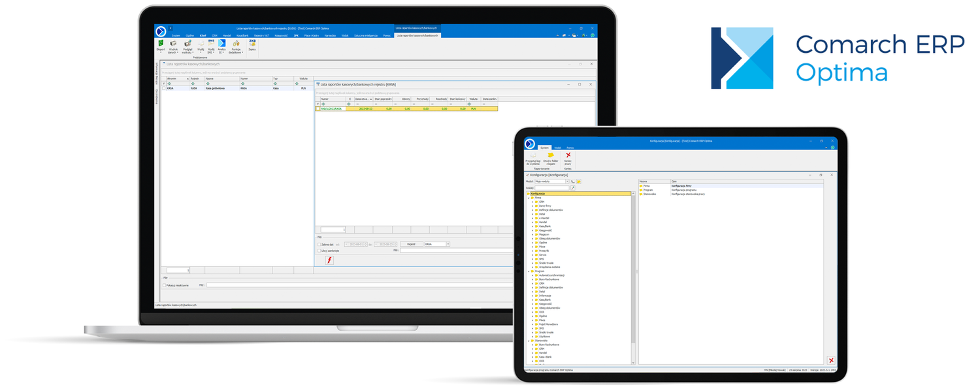This screenshot has width=980, height=389.
Task: Click the Wydruk danych printer icon
Action: [x=173, y=44]
